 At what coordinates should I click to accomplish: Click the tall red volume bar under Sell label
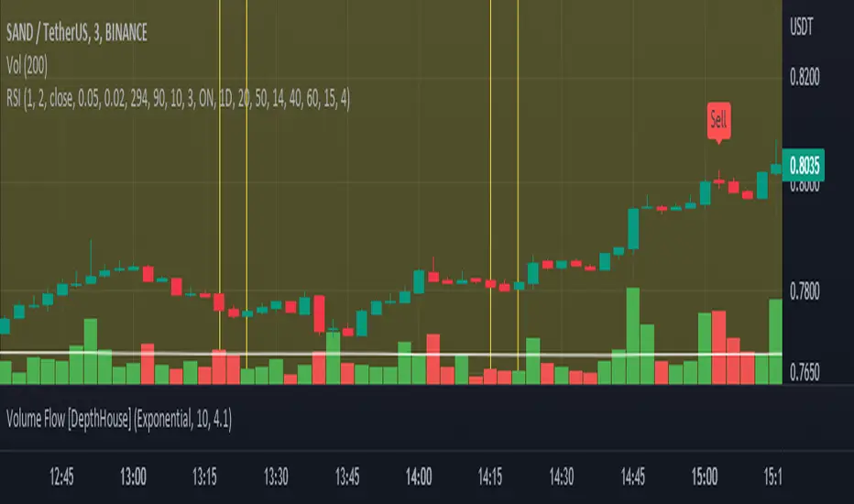point(718,347)
